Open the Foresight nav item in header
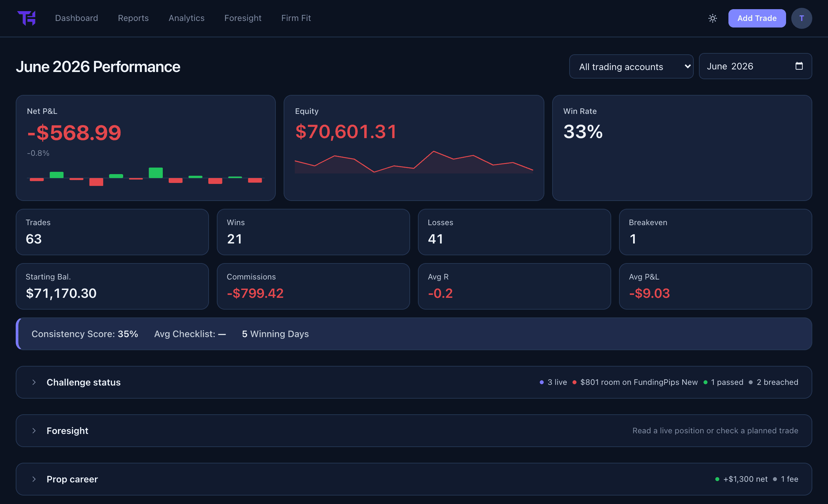Viewport: 828px width, 504px height. (243, 18)
